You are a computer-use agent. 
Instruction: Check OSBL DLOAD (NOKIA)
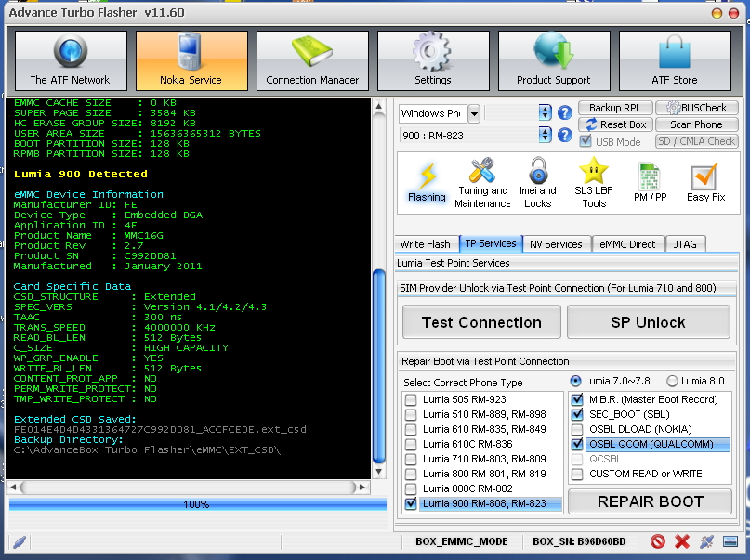pyautogui.click(x=577, y=429)
